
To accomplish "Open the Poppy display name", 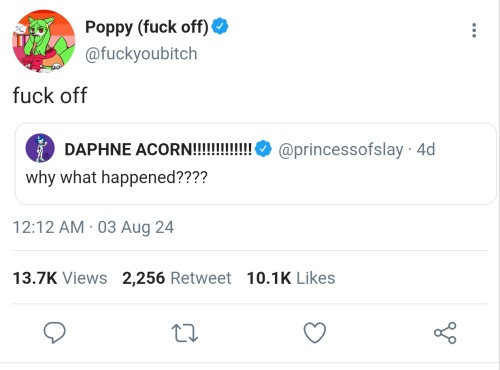I will [147, 27].
